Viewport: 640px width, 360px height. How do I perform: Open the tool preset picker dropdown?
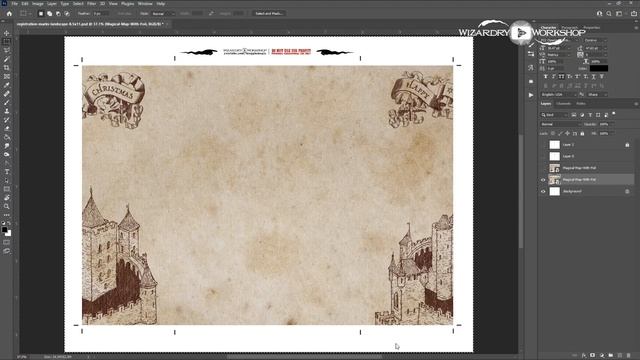pos(25,13)
